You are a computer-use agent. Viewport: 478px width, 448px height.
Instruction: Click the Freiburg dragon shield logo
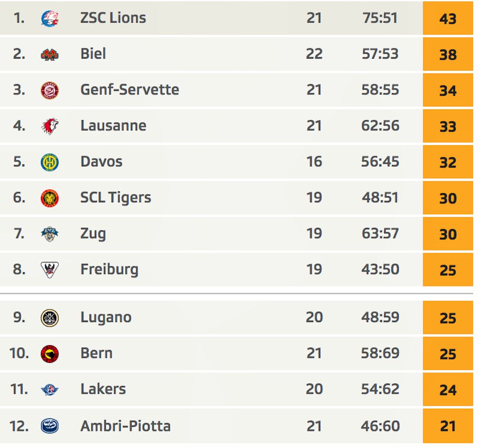[50, 270]
